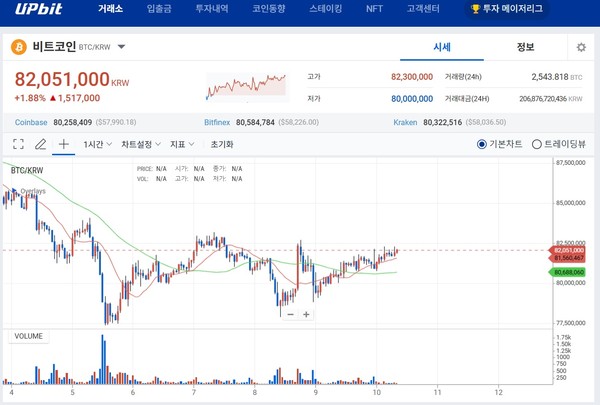Image resolution: width=600 pixels, height=405 pixels.
Task: Select the crosshair cursor tool
Action: pos(64,144)
